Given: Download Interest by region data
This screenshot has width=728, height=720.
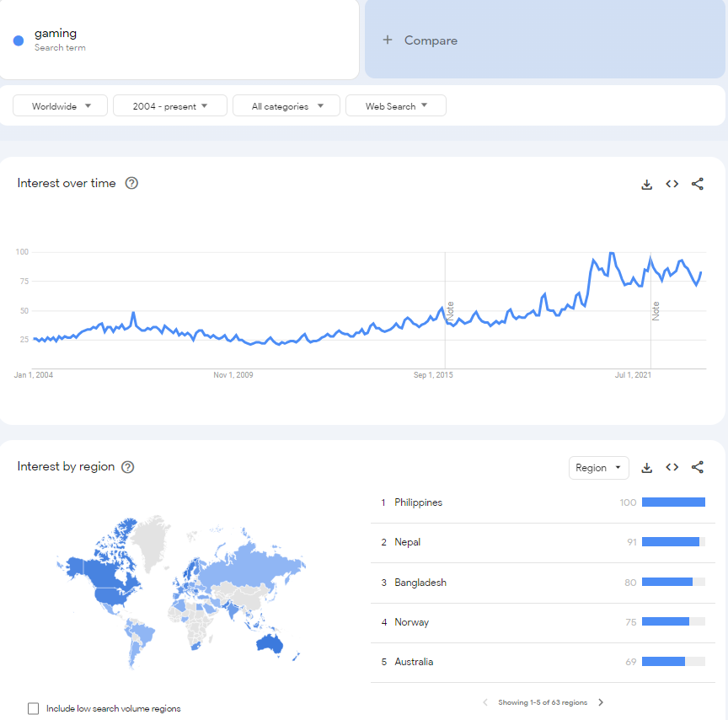Looking at the screenshot, I should (647, 467).
